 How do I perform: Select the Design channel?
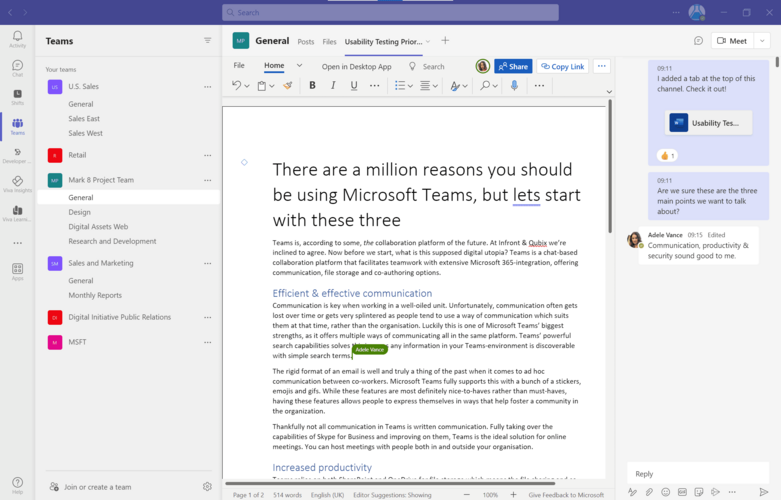[80, 212]
